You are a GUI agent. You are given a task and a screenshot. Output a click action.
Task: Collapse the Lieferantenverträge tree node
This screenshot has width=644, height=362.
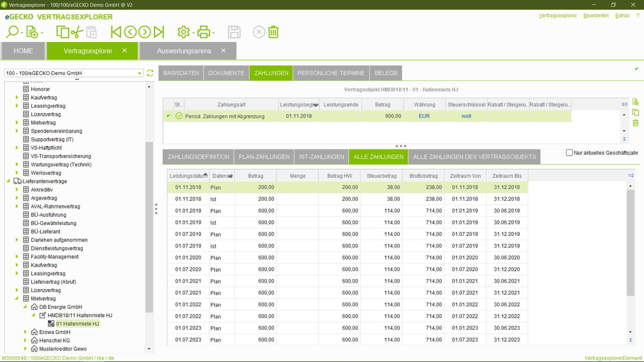[8, 181]
